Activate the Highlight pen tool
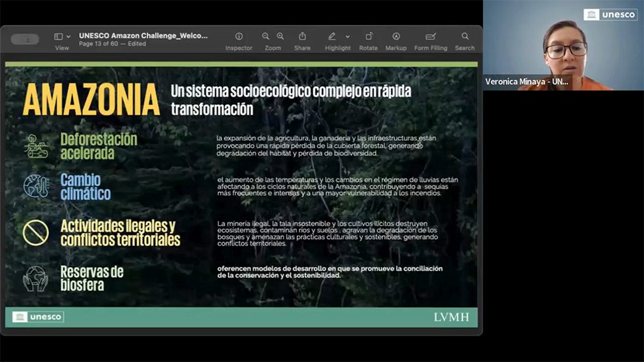This screenshot has height=362, width=644. coord(332,37)
